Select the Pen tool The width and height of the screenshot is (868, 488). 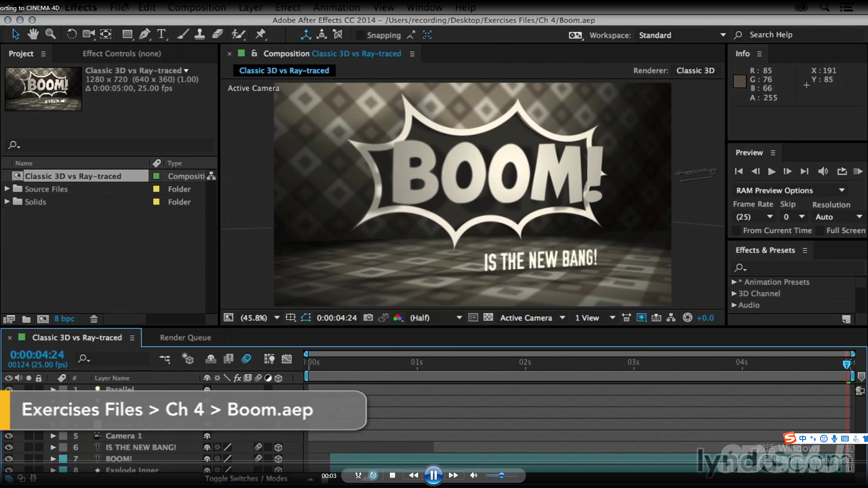click(x=145, y=34)
